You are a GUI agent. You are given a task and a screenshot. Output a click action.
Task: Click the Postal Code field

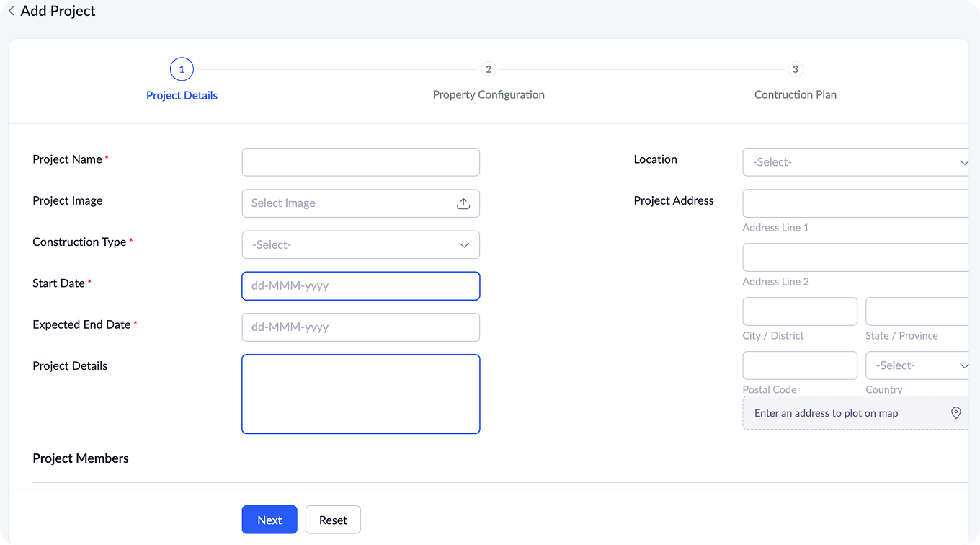(x=800, y=365)
